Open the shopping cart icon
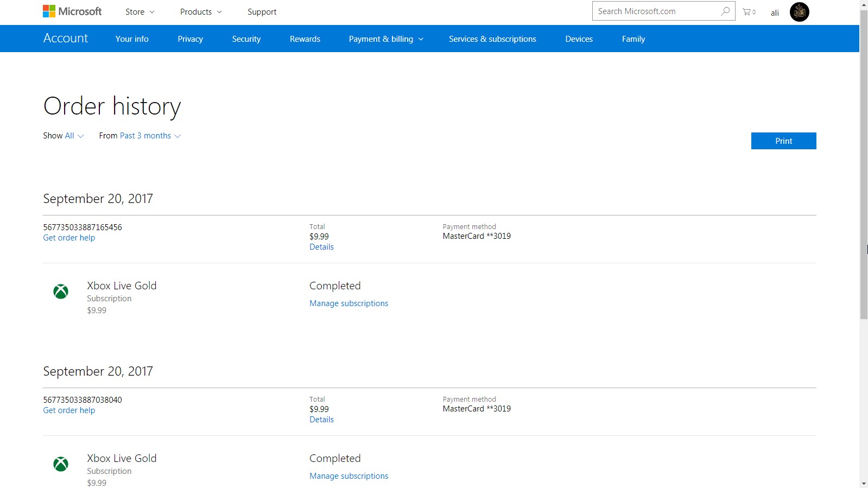The width and height of the screenshot is (868, 488). coord(749,12)
